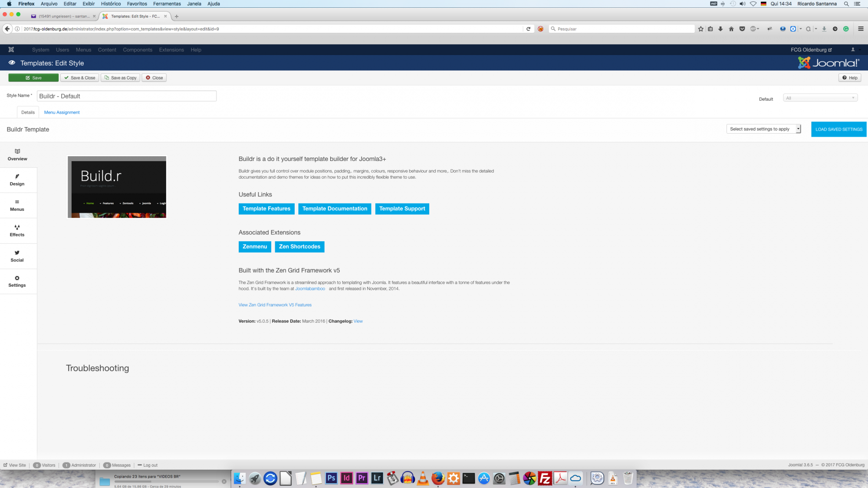This screenshot has width=868, height=488.
Task: Open Select saved settings to apply dropdown
Action: (764, 129)
